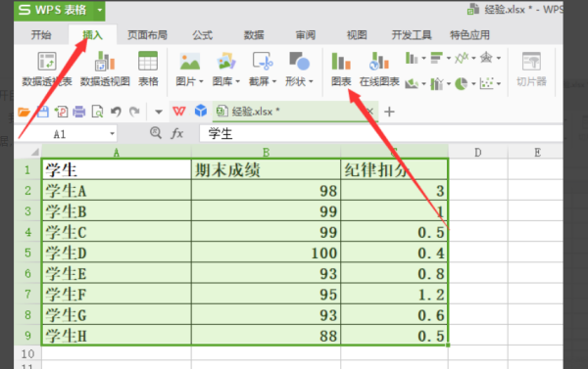Click cell containing 期末成绩

pos(266,170)
